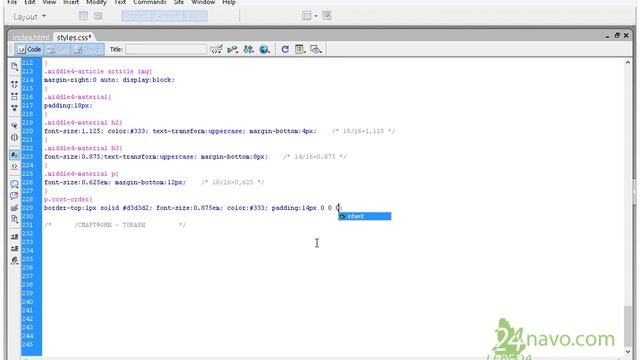Open the Site menu

(179, 2)
